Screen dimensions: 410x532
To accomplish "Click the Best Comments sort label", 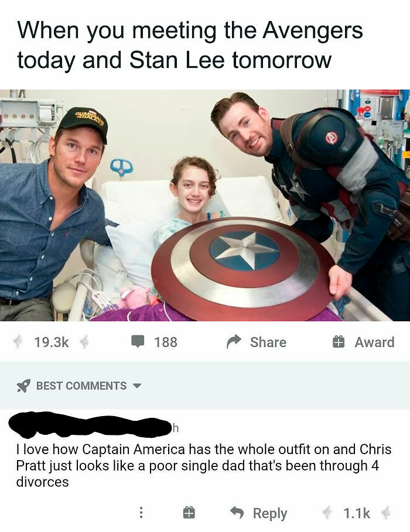I will 81,386.
